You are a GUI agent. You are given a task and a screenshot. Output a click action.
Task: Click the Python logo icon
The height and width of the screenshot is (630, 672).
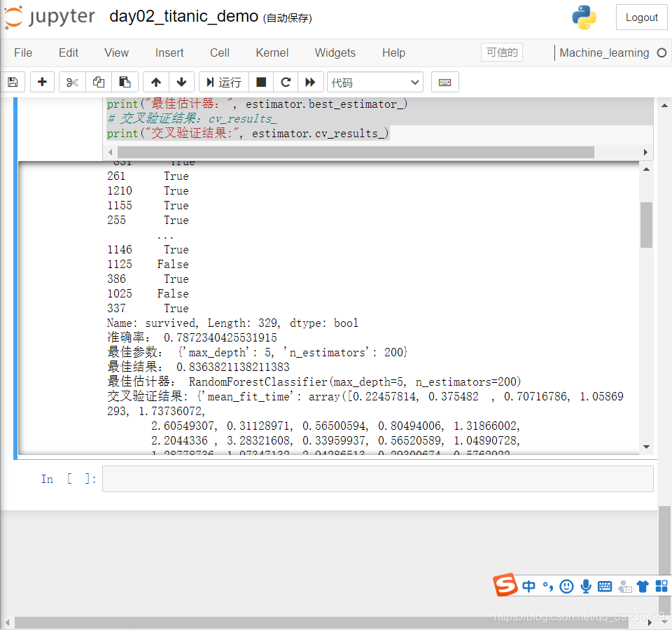pos(584,17)
